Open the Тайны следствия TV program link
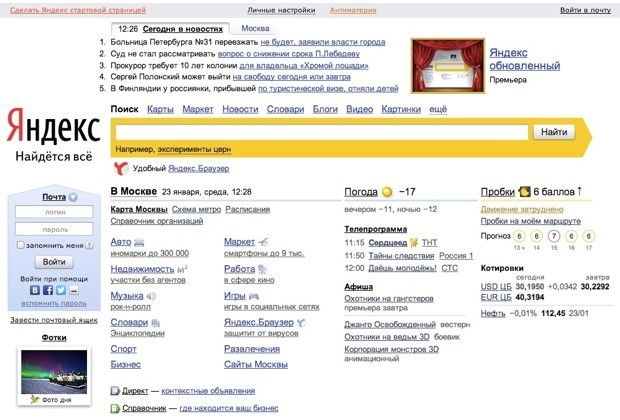The image size is (620, 420). [x=401, y=256]
